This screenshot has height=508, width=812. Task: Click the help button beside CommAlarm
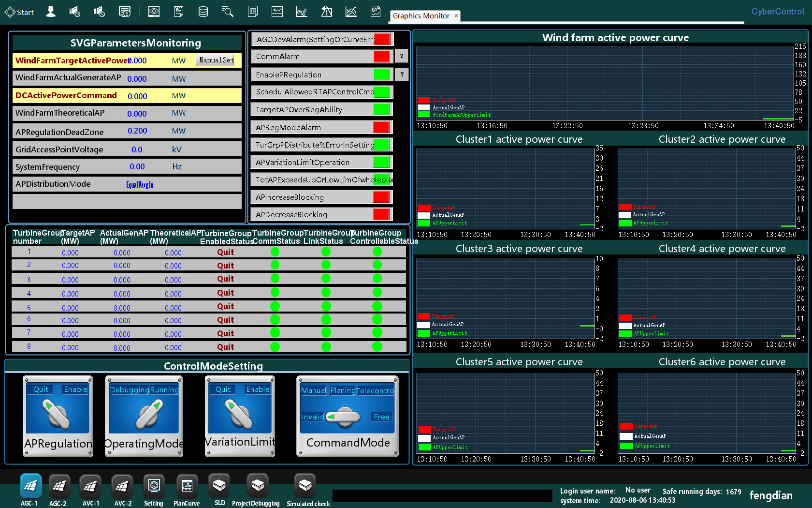pyautogui.click(x=402, y=56)
